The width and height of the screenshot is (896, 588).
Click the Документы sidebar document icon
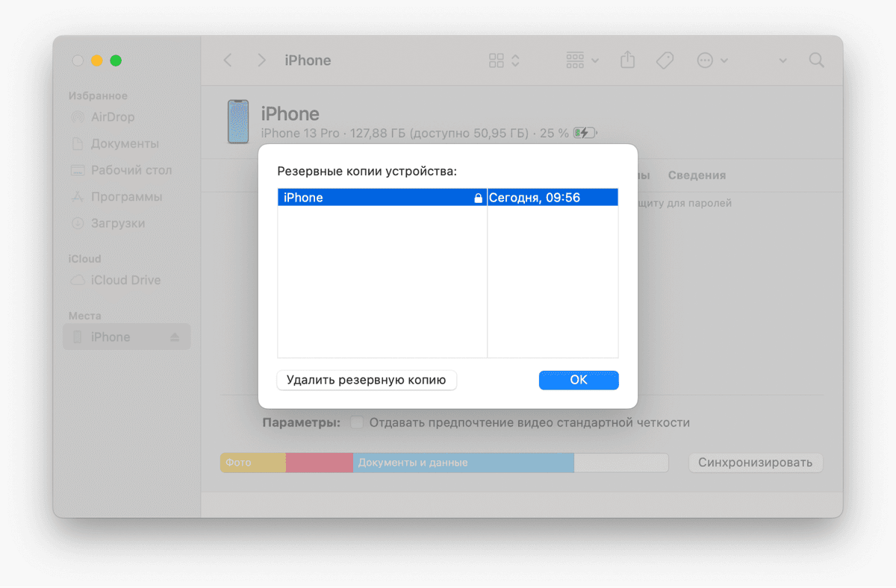pos(77,143)
